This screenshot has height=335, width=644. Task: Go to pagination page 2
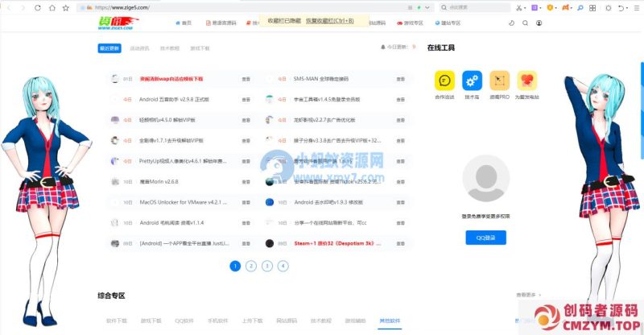(x=251, y=266)
